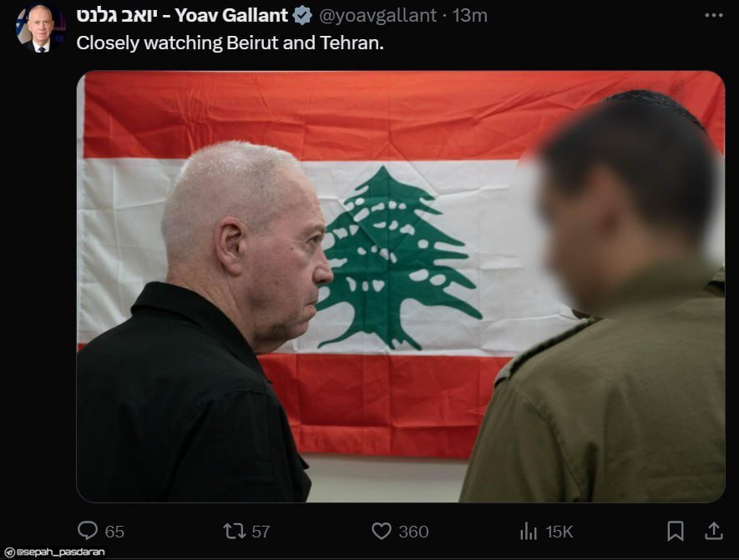Click the reply speech bubble icon
The height and width of the screenshot is (560, 739).
coord(88,530)
